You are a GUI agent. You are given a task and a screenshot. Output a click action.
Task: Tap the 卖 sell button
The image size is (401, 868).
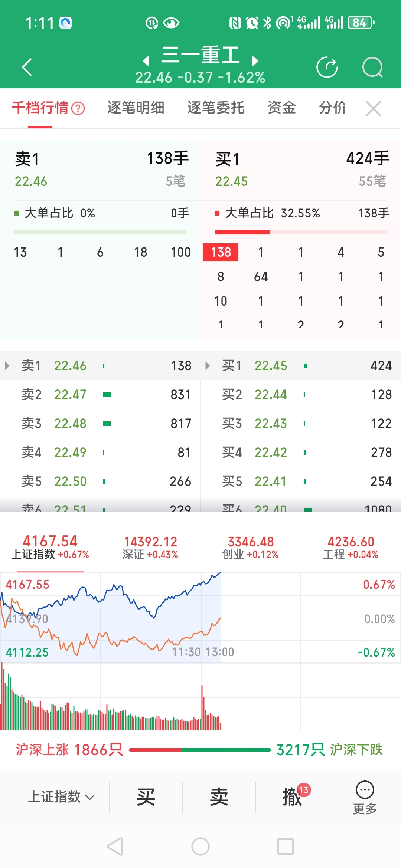click(219, 797)
